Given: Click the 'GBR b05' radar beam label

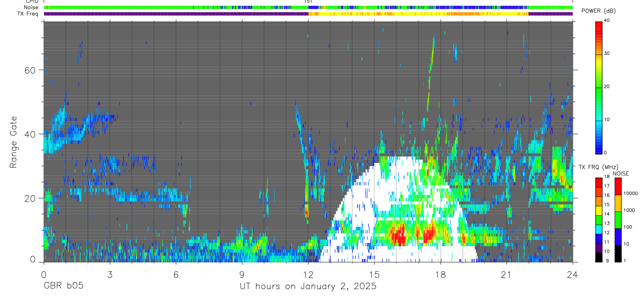Looking at the screenshot, I should [63, 287].
